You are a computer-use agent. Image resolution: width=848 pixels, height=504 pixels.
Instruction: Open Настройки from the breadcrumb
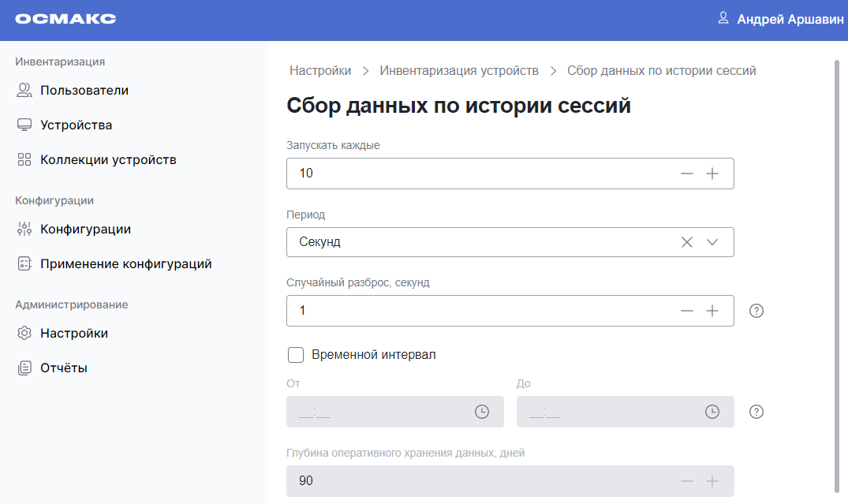pos(320,70)
